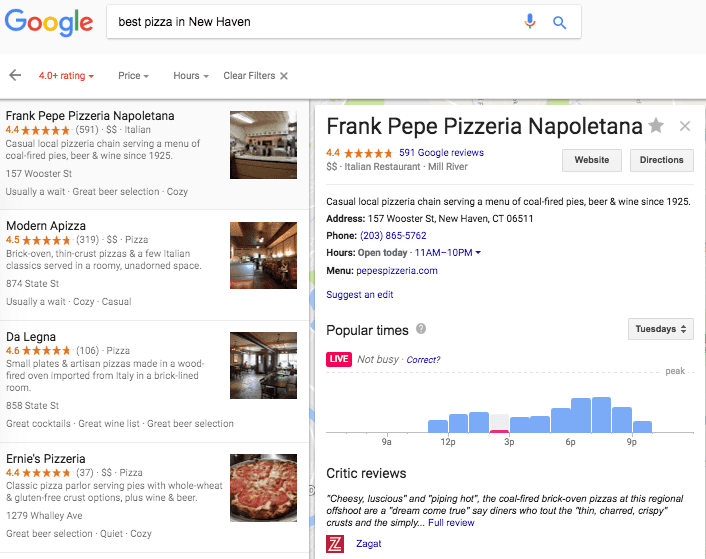Open the Zagat link

pyautogui.click(x=368, y=544)
